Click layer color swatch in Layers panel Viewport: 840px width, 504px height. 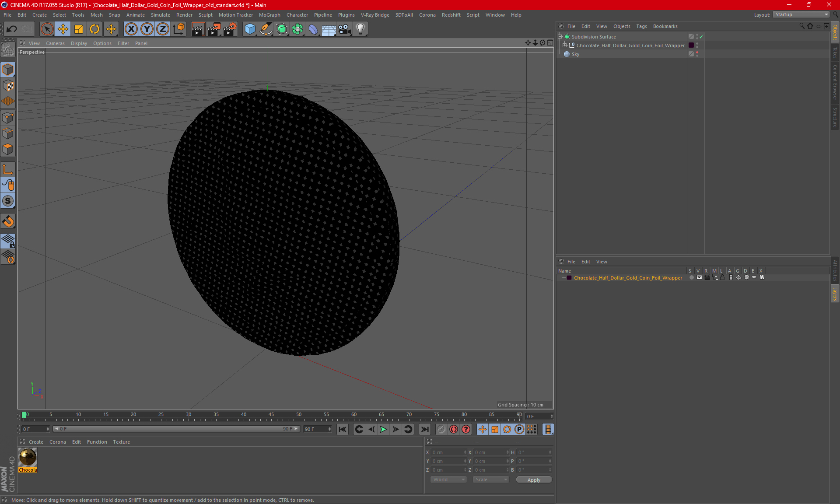(x=569, y=278)
